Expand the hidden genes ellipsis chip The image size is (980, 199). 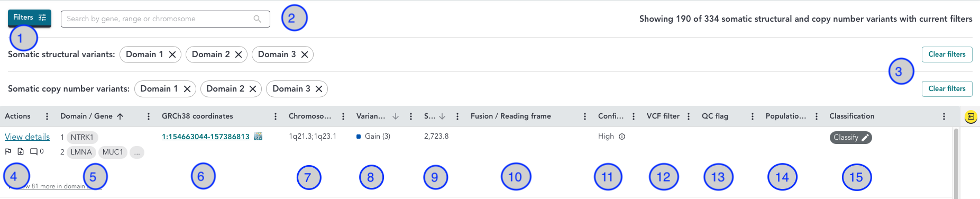click(137, 152)
